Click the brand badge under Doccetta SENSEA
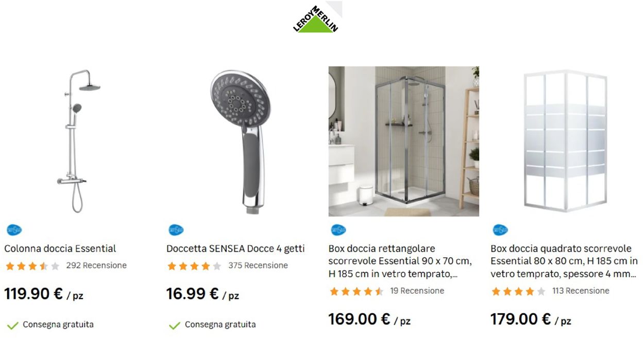Viewport: 644px width, 338px height. click(176, 230)
